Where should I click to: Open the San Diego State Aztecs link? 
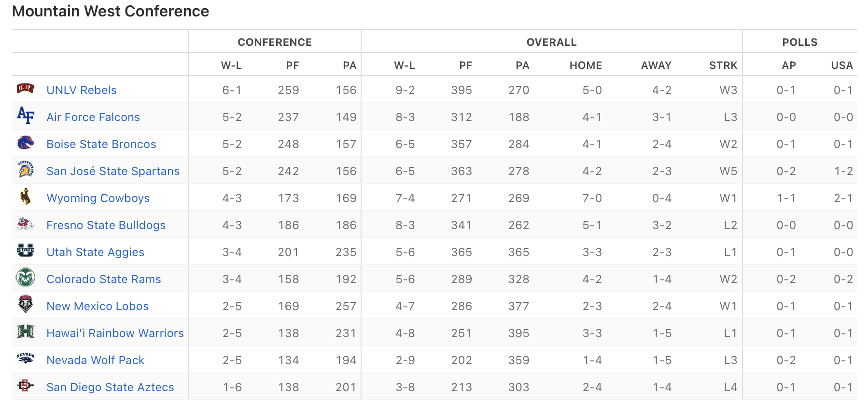point(110,387)
